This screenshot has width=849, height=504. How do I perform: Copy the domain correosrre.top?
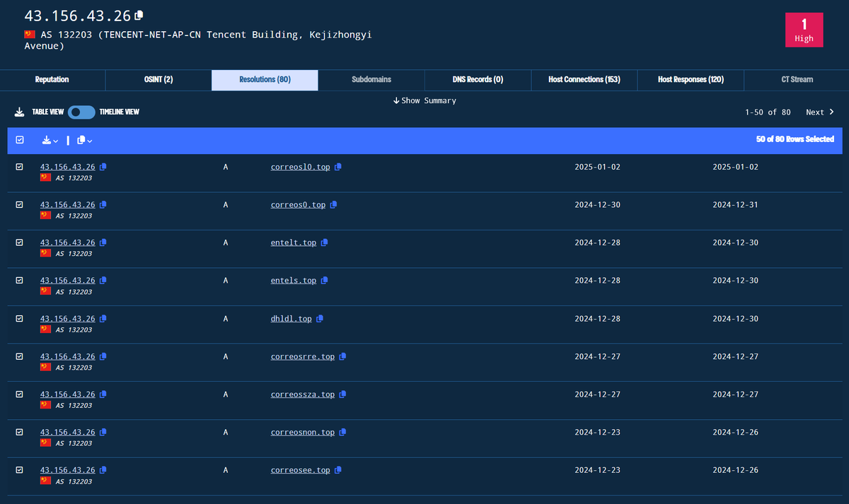click(342, 357)
